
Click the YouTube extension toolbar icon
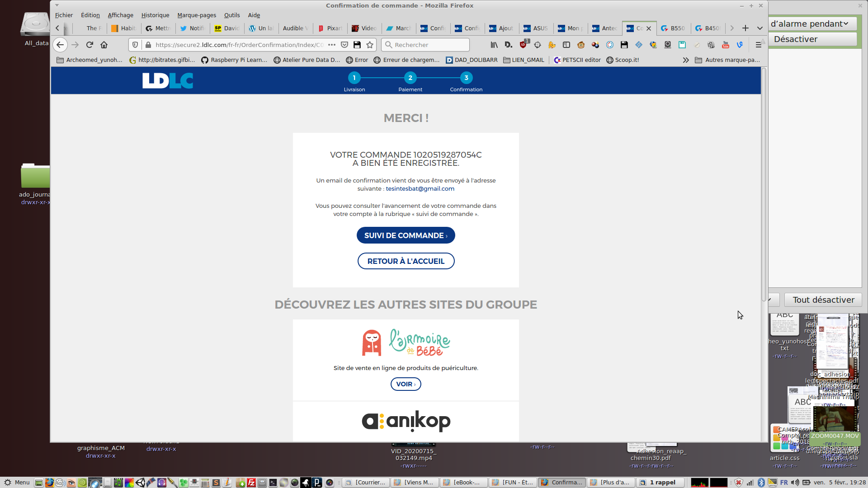(x=726, y=45)
